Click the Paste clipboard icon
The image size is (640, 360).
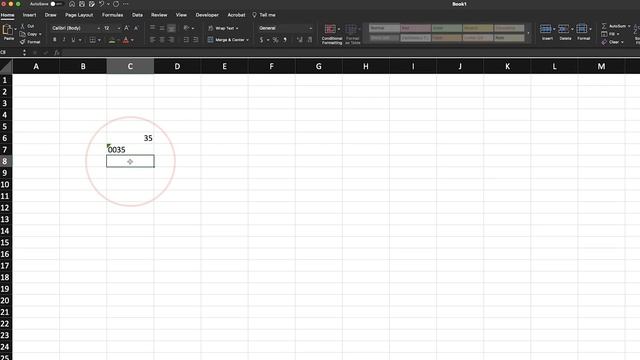pos(7,30)
